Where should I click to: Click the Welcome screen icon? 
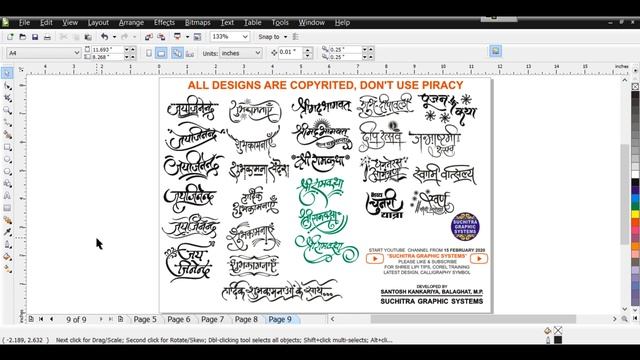coord(198,37)
